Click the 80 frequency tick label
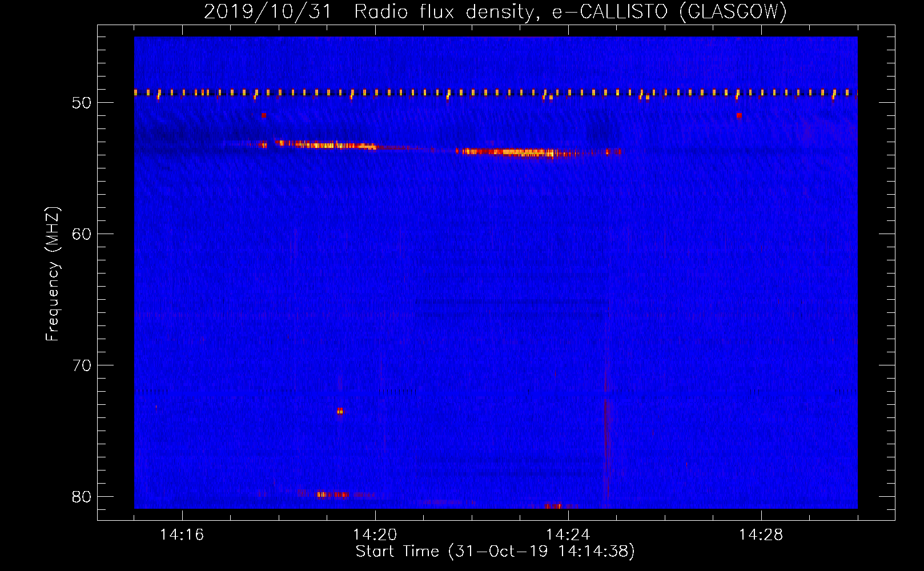The height and width of the screenshot is (571, 924). tap(82, 497)
